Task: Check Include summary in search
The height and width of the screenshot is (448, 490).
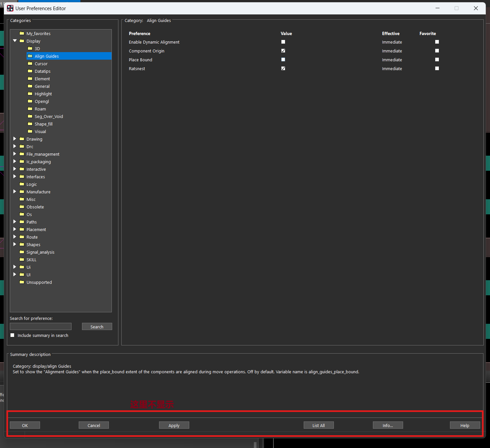Action: pos(12,335)
